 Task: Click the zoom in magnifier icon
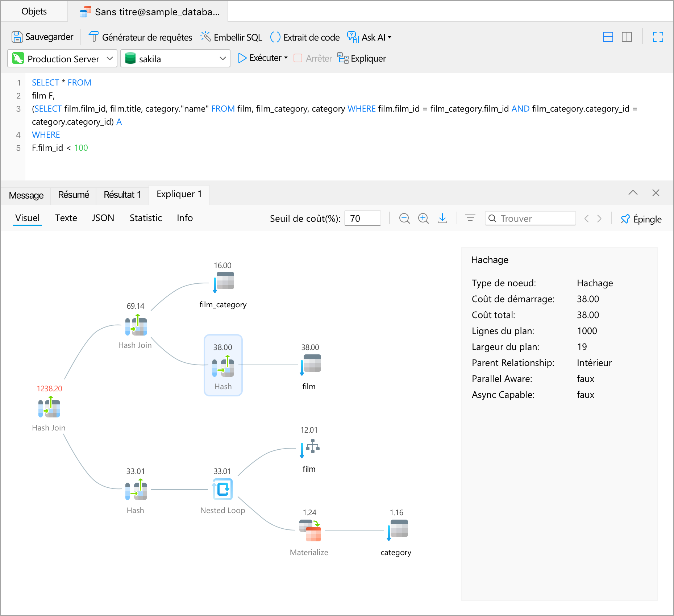423,218
